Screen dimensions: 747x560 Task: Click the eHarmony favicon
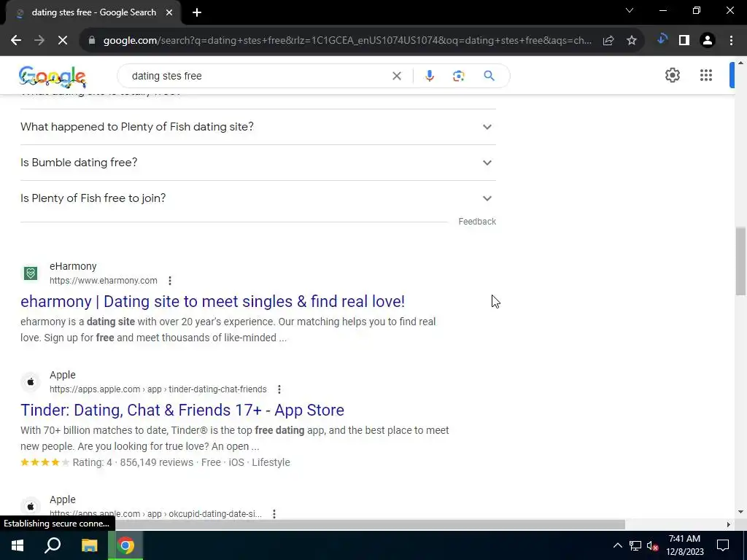click(x=31, y=273)
